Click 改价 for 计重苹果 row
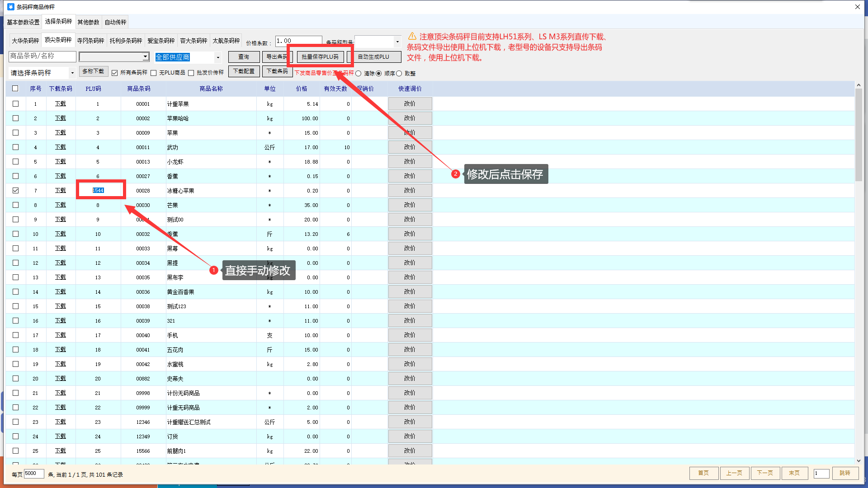The height and width of the screenshot is (488, 868). [x=410, y=104]
